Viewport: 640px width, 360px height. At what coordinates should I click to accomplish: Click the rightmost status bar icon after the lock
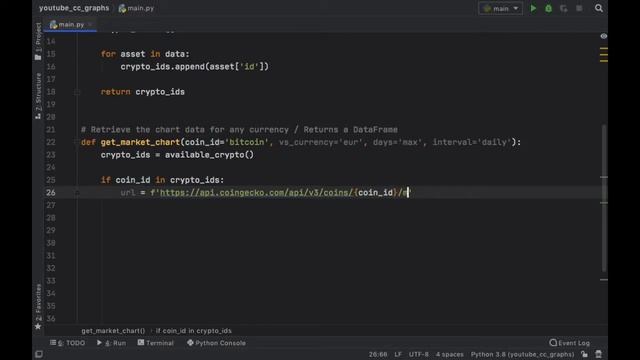coord(598,354)
